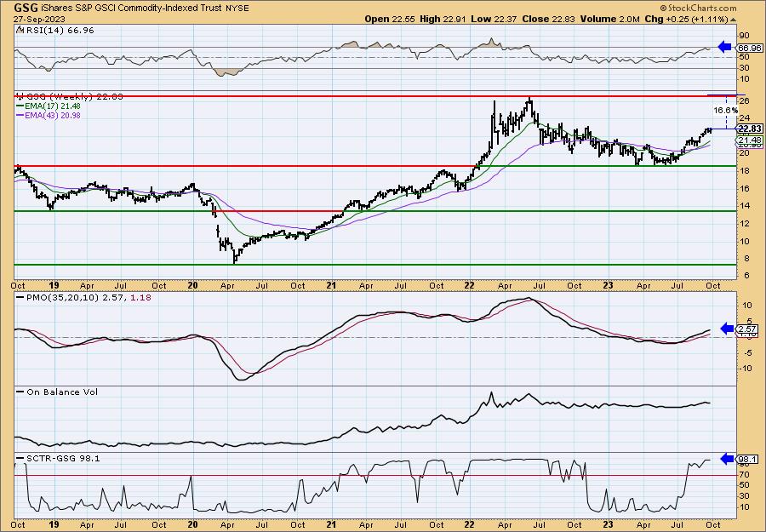Select the High 22.91 value
Image resolution: width=766 pixels, height=532 pixels.
click(443, 19)
